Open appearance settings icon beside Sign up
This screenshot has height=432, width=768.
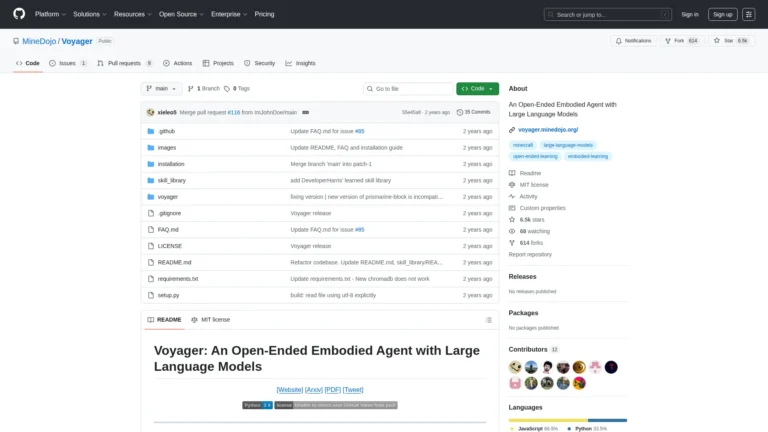[x=751, y=14]
